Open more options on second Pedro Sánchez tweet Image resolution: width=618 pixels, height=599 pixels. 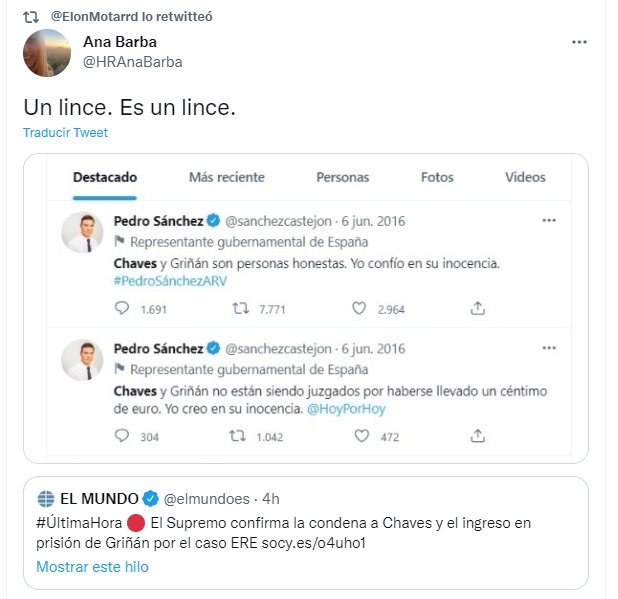pyautogui.click(x=548, y=348)
